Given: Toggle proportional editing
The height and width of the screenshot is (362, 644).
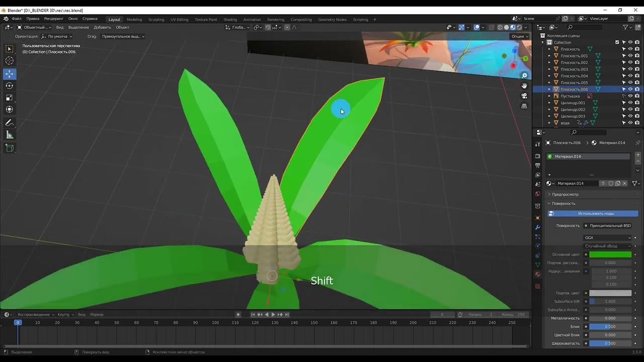Looking at the screenshot, I should 287,27.
